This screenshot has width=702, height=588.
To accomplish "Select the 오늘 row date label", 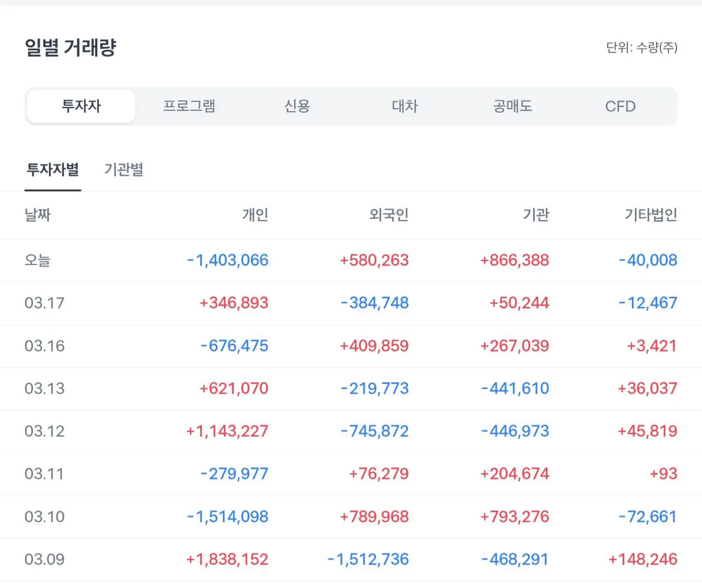I will (37, 261).
